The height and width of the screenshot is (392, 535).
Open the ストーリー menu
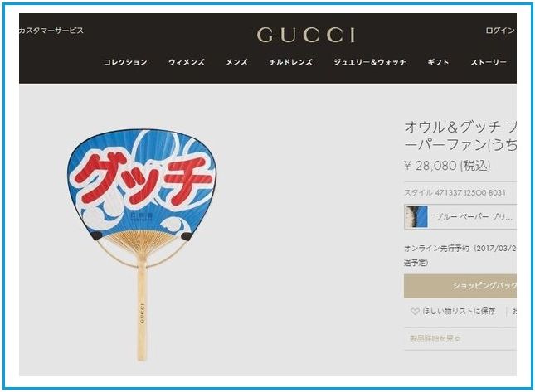point(489,62)
